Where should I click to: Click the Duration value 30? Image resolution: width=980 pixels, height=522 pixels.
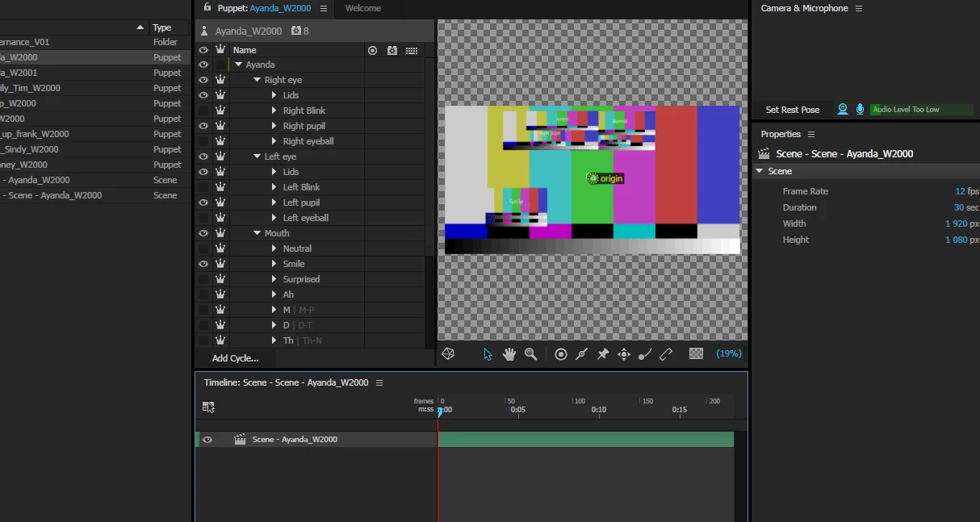click(959, 207)
